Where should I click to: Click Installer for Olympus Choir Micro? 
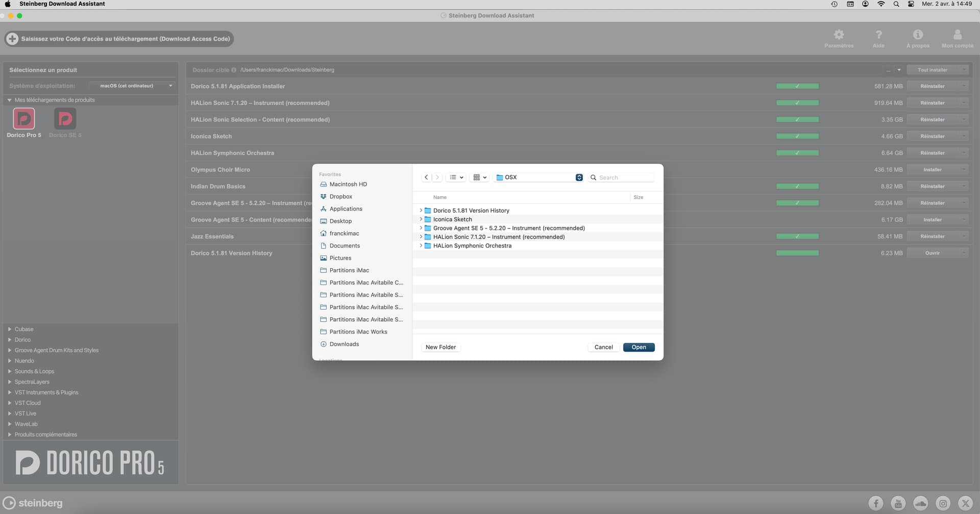coord(932,170)
